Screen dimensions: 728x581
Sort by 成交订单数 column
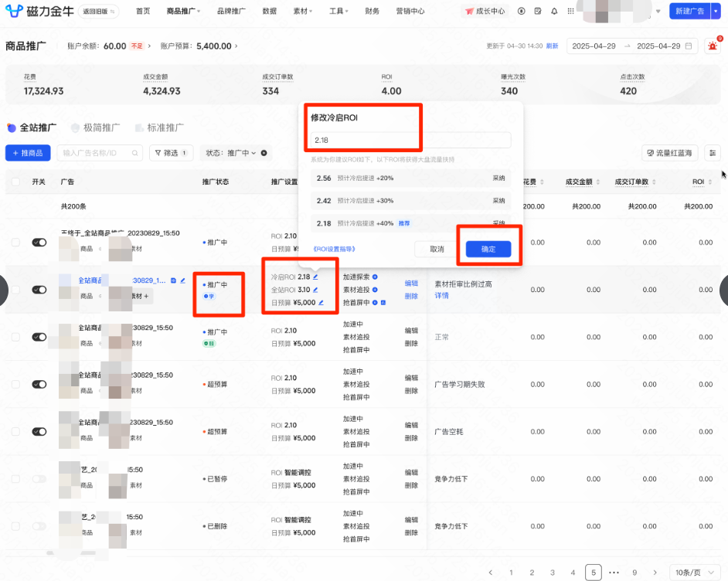(654, 182)
